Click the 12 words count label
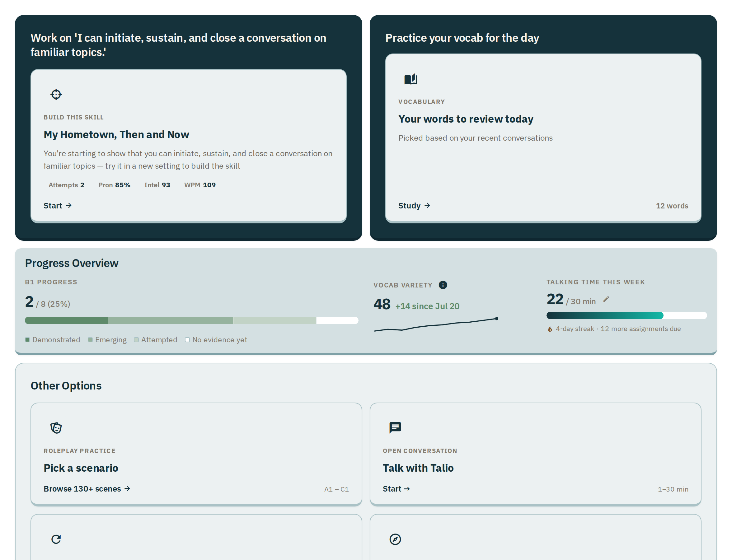732x560 pixels. point(672,206)
